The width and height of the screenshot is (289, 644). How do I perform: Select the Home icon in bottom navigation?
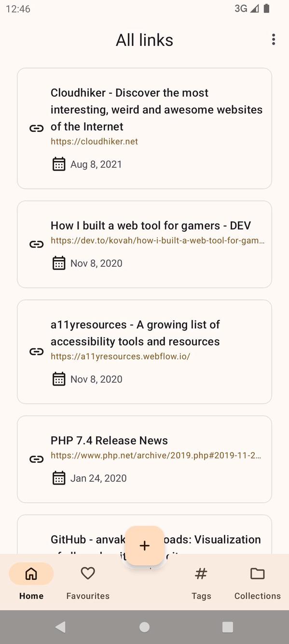pyautogui.click(x=31, y=573)
